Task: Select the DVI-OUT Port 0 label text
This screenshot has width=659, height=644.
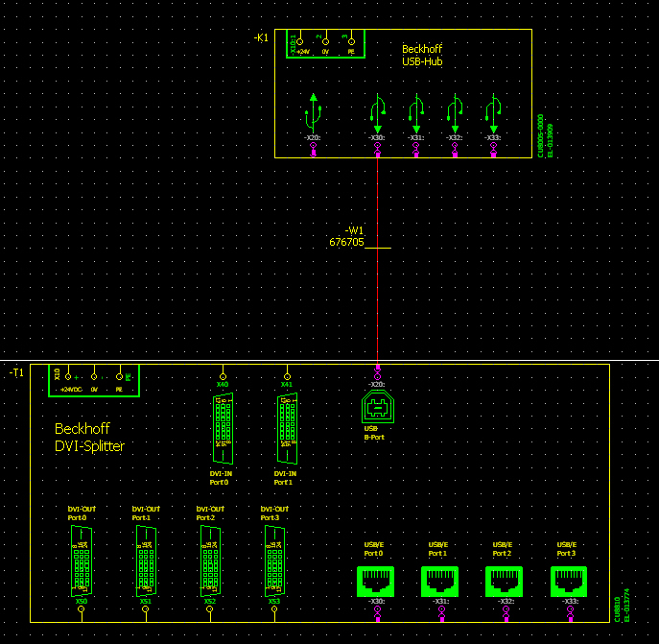Action: 82,513
